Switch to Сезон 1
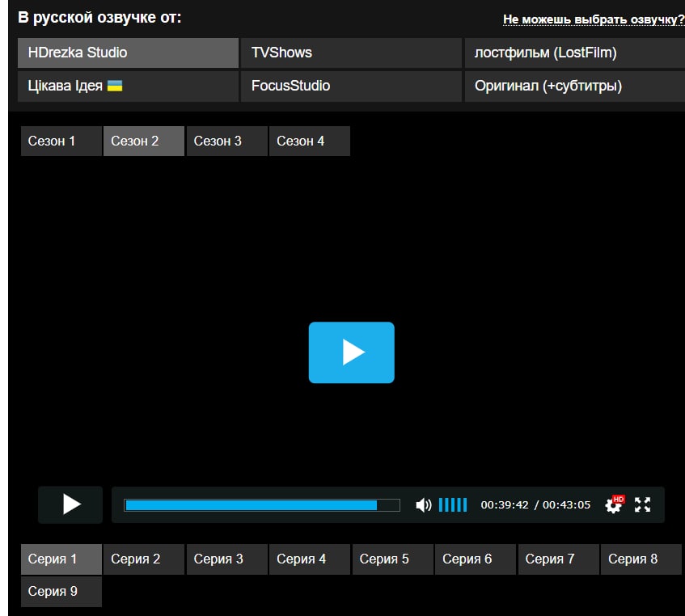This screenshot has width=685, height=616. pyautogui.click(x=61, y=141)
